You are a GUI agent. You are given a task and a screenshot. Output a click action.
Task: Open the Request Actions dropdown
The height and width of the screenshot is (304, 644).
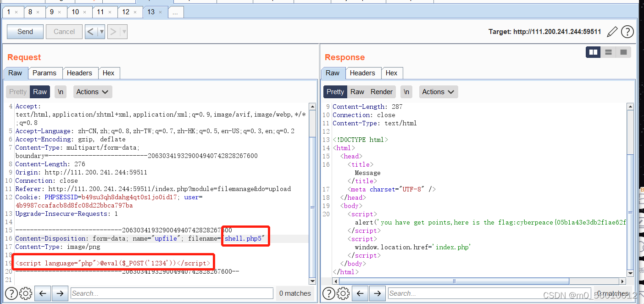(93, 92)
